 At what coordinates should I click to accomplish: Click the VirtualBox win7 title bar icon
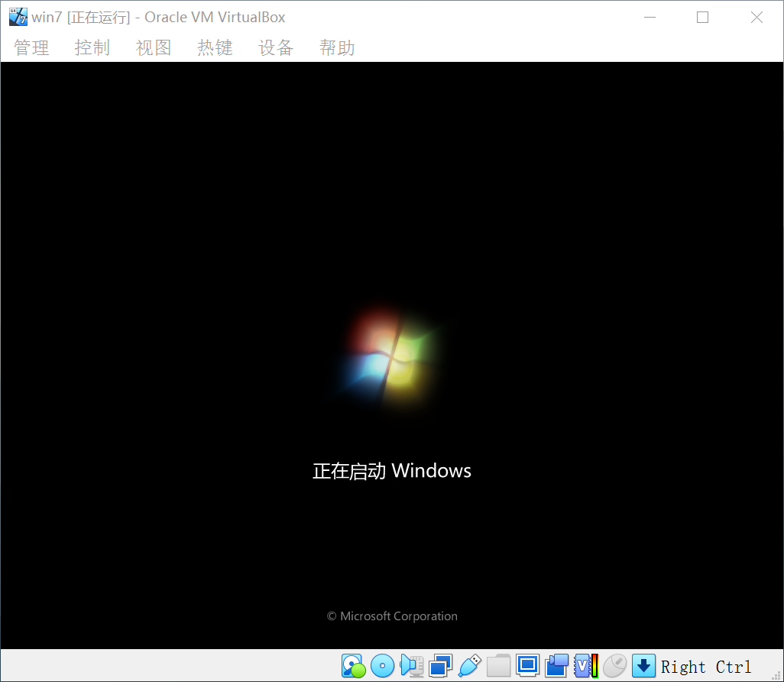point(18,17)
